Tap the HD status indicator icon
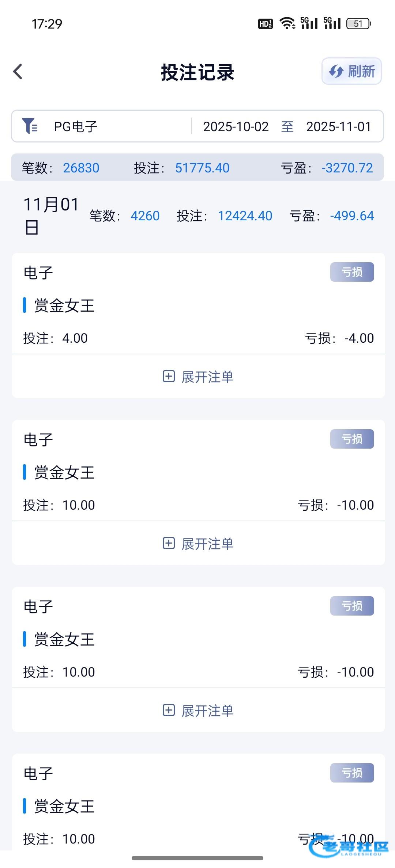Viewport: 395px width, 868px height. point(265,24)
